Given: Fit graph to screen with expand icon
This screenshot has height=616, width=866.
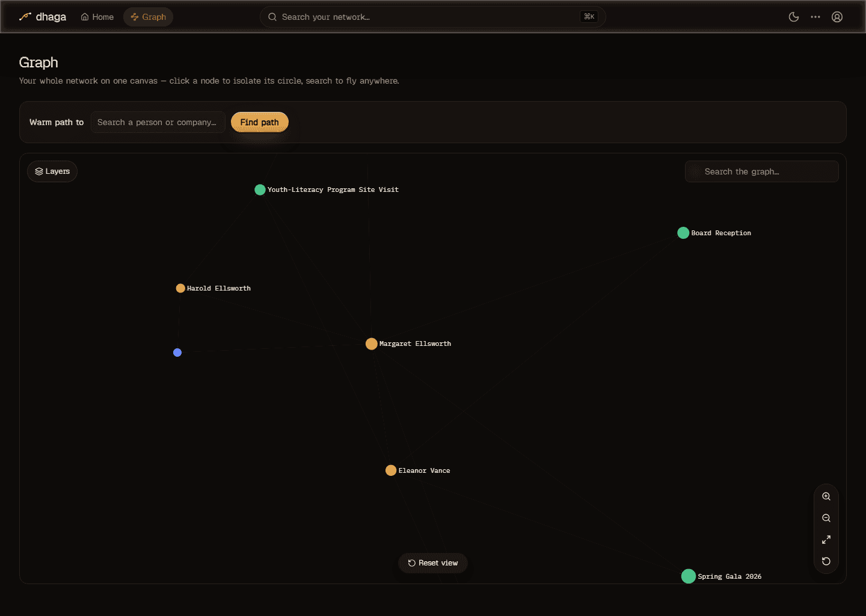Looking at the screenshot, I should pyautogui.click(x=826, y=540).
